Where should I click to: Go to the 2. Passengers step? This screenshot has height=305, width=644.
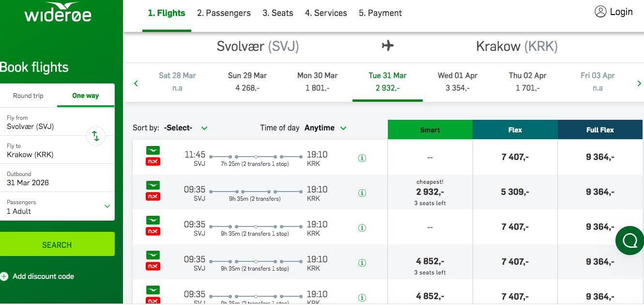tap(224, 13)
